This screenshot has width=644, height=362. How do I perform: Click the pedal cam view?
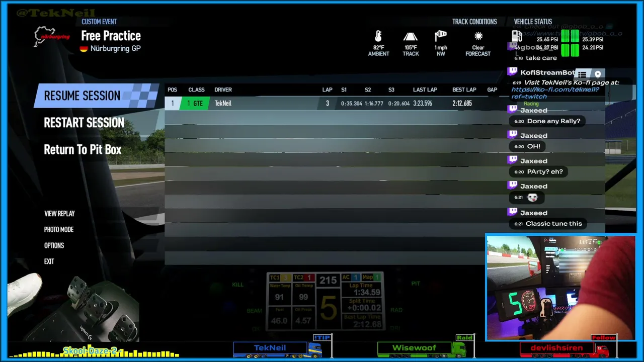tap(73, 308)
